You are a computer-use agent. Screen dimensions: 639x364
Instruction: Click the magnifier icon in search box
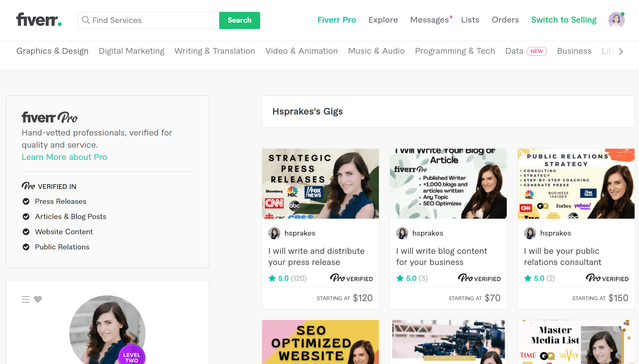click(86, 20)
